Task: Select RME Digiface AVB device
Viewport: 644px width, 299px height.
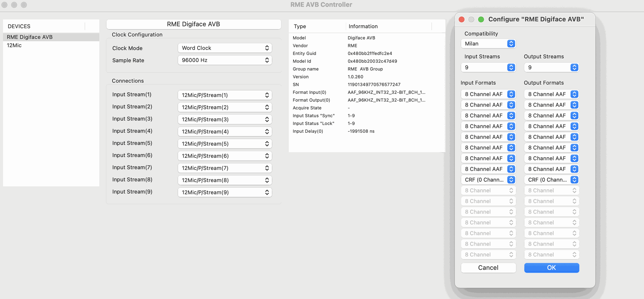Action: 30,37
